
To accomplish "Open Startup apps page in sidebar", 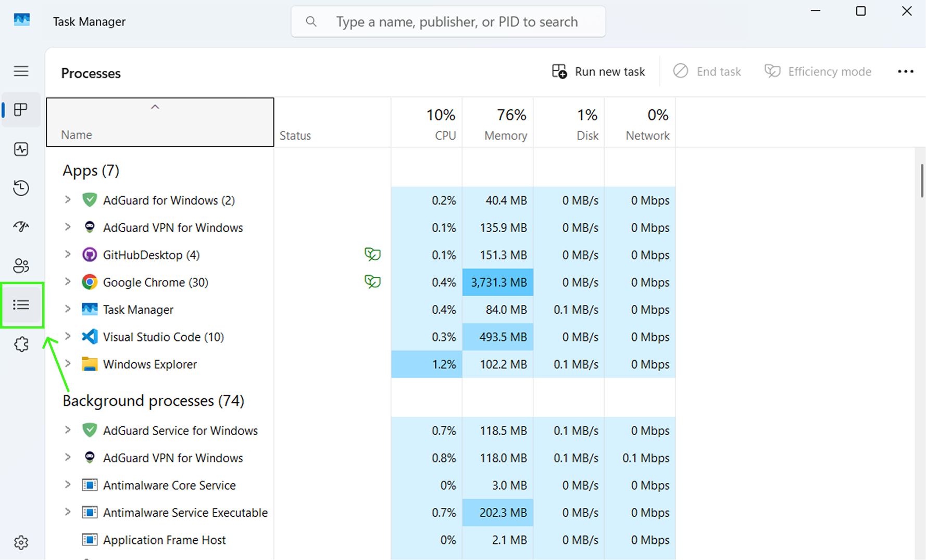I will tap(21, 226).
